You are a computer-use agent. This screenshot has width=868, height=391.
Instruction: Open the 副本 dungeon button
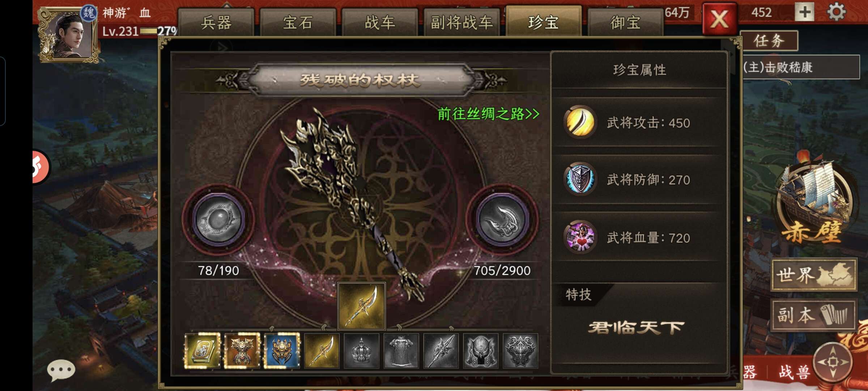pyautogui.click(x=814, y=315)
